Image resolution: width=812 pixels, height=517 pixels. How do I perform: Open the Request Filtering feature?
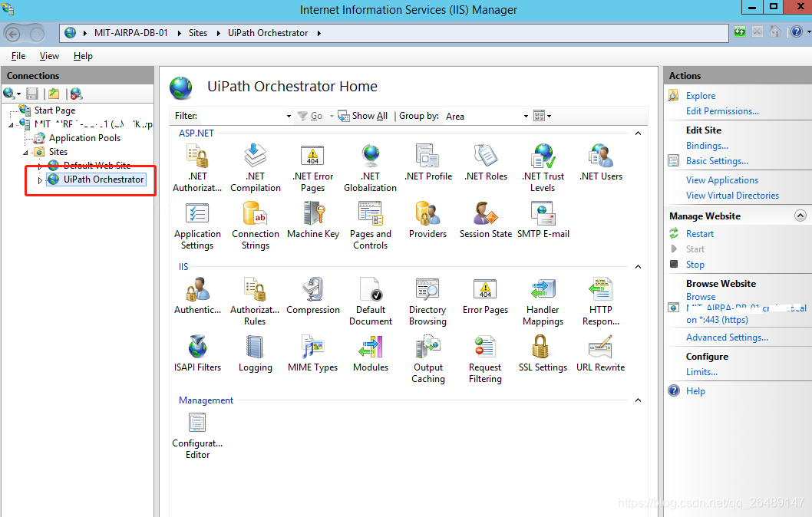485,359
